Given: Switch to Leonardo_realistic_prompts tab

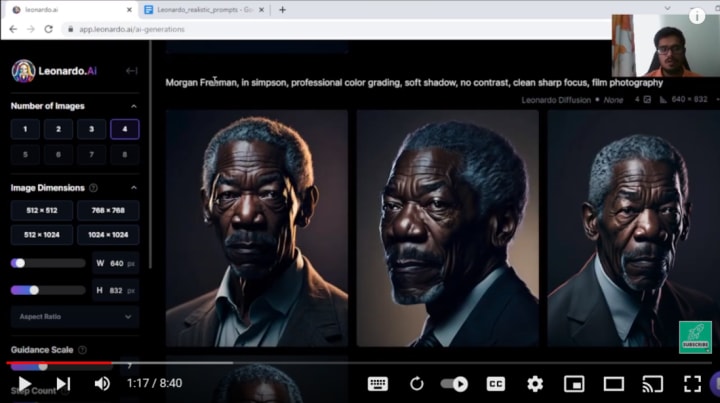Looking at the screenshot, I should pyautogui.click(x=204, y=10).
